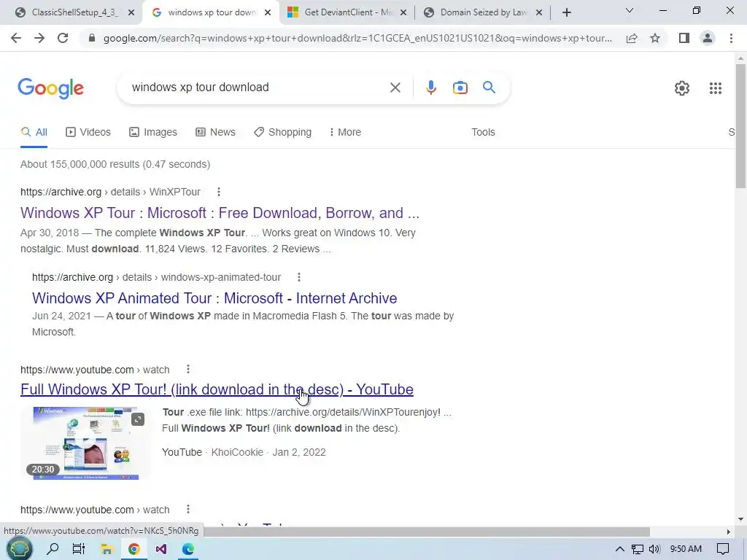Close the ClassicShellSetup tab

(131, 13)
